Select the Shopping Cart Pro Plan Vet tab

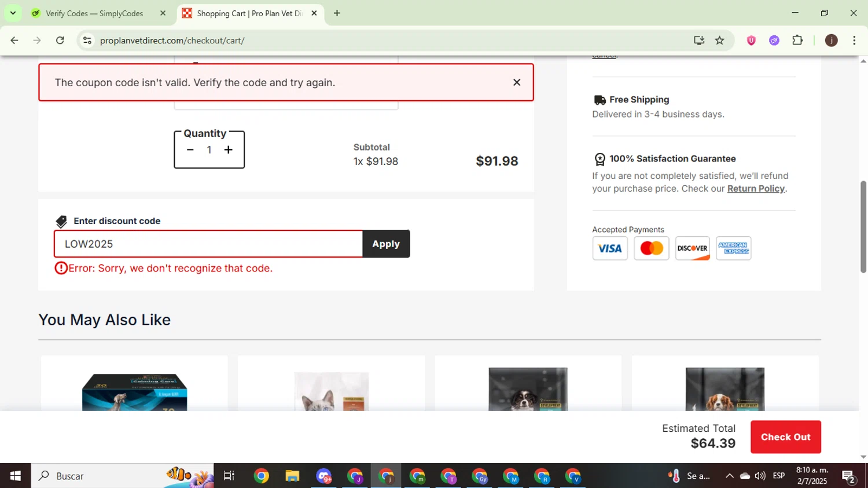(249, 13)
